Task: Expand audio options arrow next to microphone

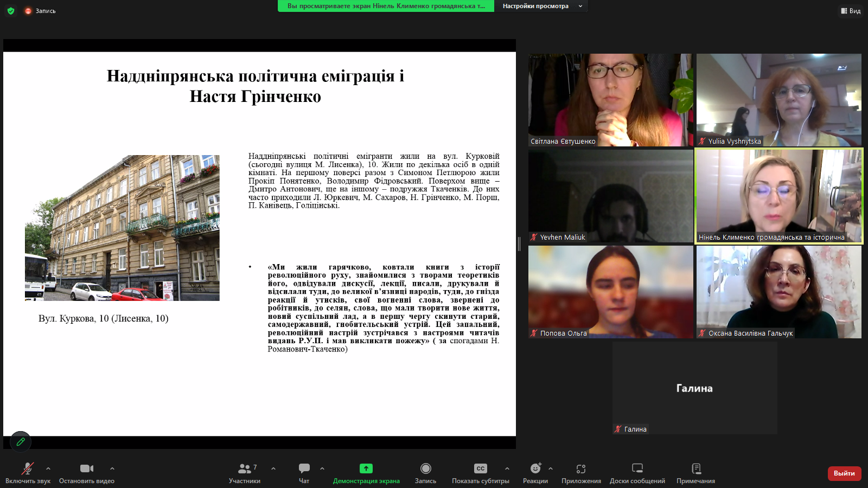Action: pyautogui.click(x=48, y=468)
